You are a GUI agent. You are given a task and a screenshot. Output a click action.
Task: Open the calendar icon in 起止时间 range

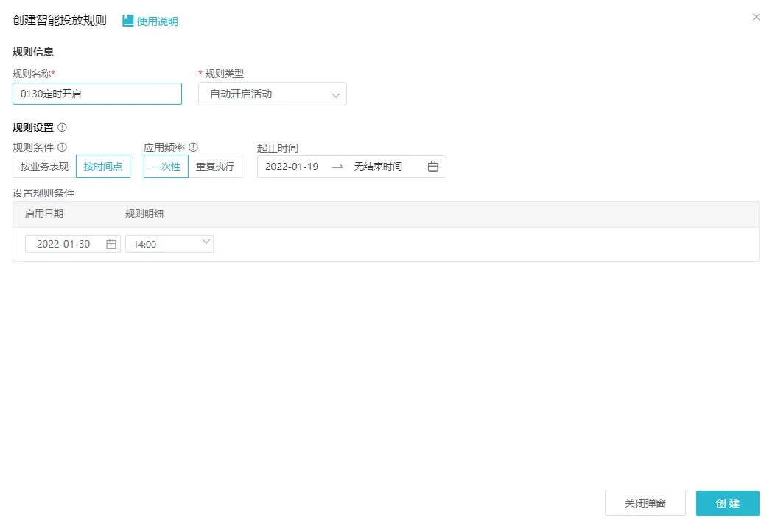[x=433, y=167]
